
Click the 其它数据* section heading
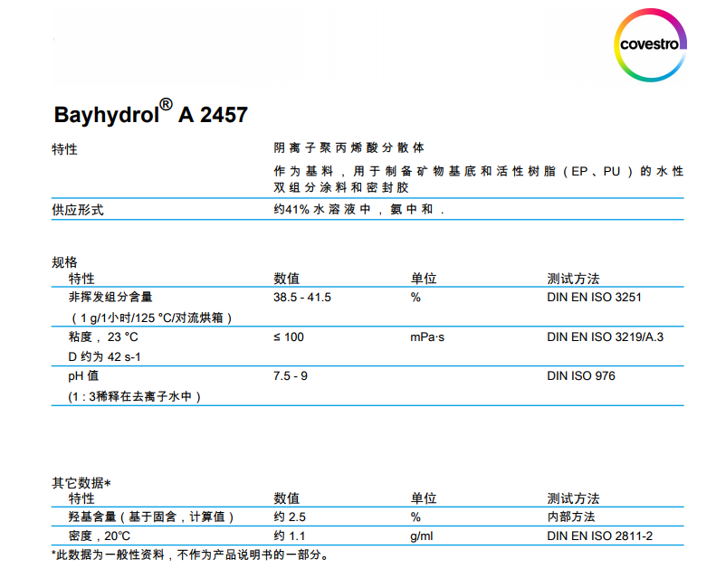pos(81,482)
